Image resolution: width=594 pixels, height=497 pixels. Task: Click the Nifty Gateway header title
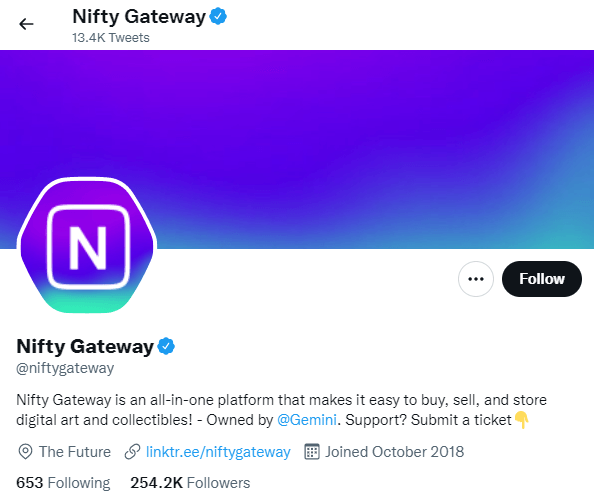[139, 17]
